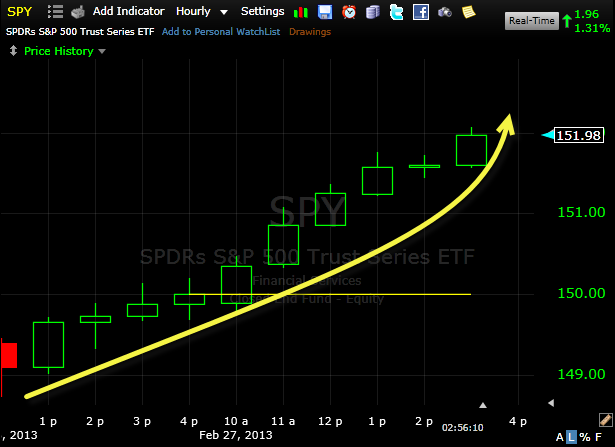The width and height of the screenshot is (615, 447).
Task: Click the Feb 27, 2013 date label
Action: [236, 435]
